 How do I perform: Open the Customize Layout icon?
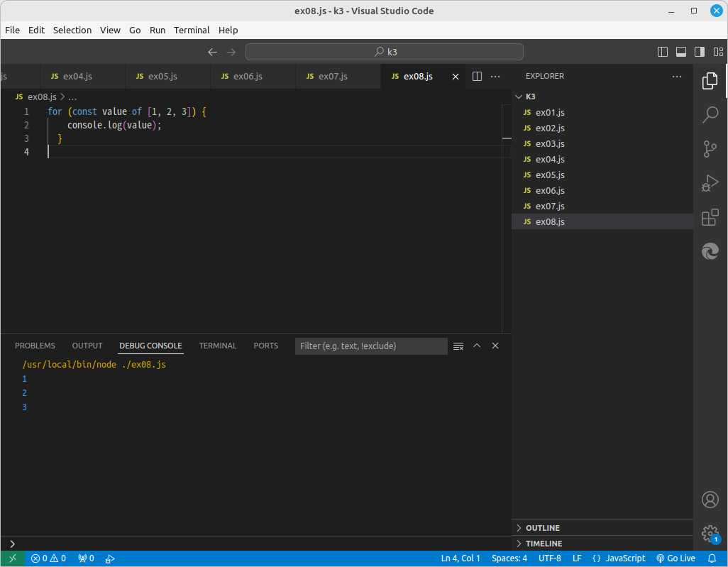click(718, 52)
